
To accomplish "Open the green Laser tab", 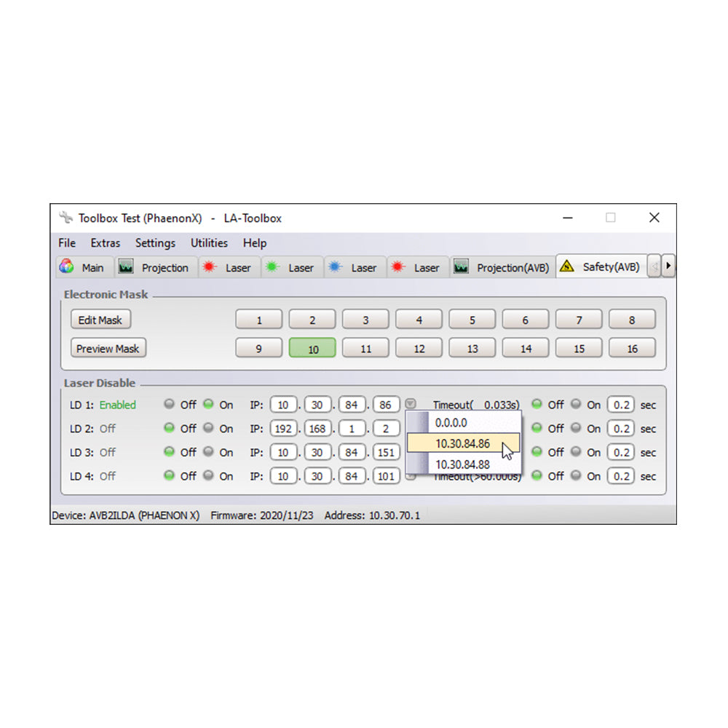I will click(x=292, y=267).
